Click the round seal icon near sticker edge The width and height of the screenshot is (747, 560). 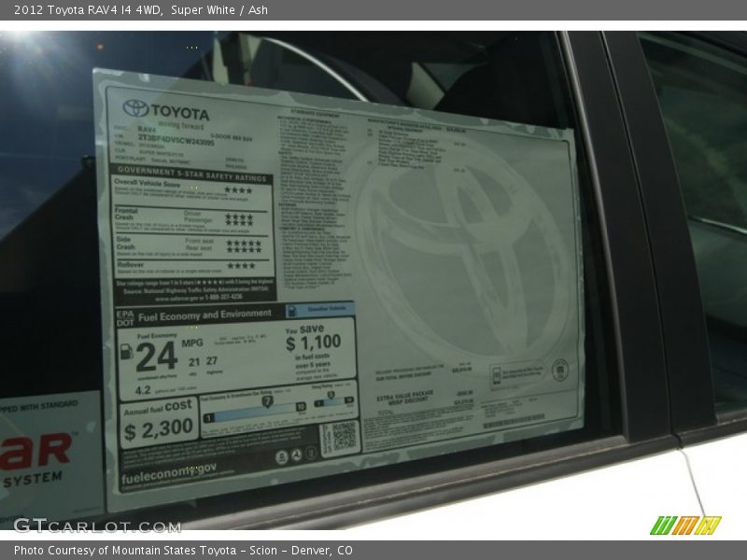pyautogui.click(x=559, y=370)
